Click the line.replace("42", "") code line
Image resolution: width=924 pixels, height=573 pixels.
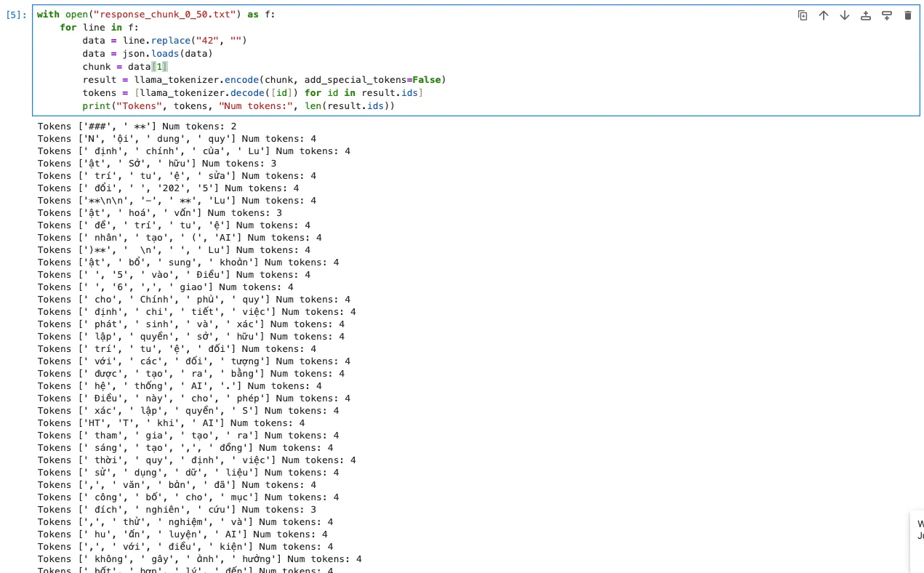(164, 40)
